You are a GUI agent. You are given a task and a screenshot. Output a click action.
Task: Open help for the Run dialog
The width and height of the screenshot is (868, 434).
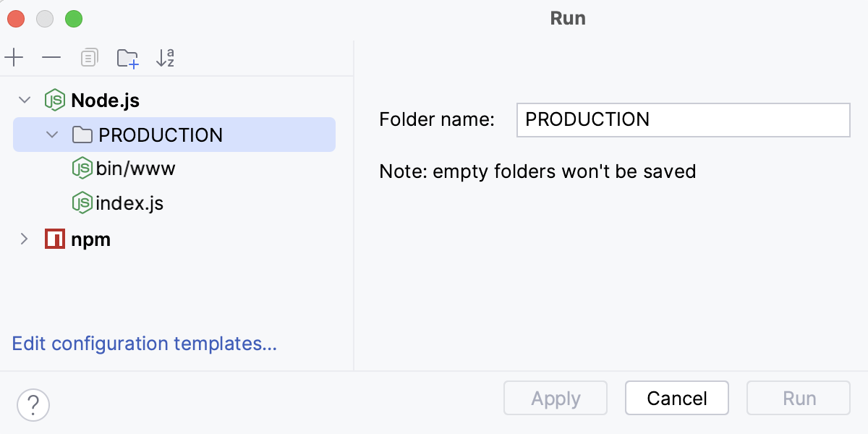click(33, 405)
